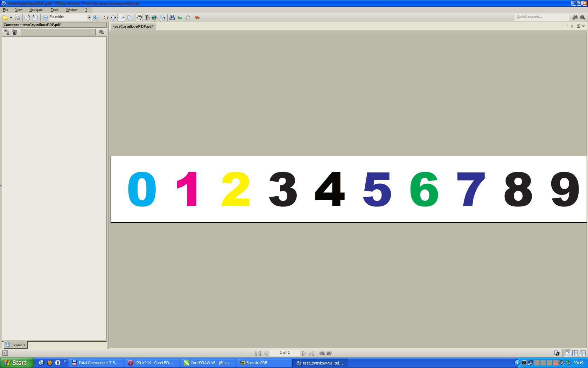588x368 pixels.
Task: Click the zoom in plus icon
Action: point(96,18)
